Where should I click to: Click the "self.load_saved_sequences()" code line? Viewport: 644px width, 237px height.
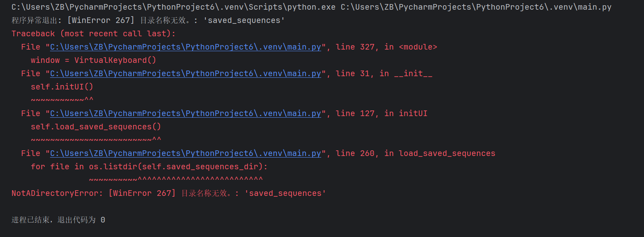pos(96,127)
